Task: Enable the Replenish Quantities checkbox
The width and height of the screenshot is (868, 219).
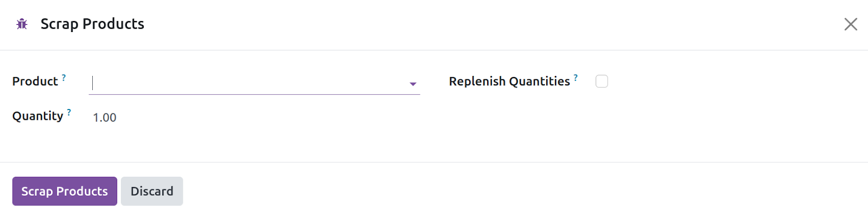Action: [x=602, y=81]
